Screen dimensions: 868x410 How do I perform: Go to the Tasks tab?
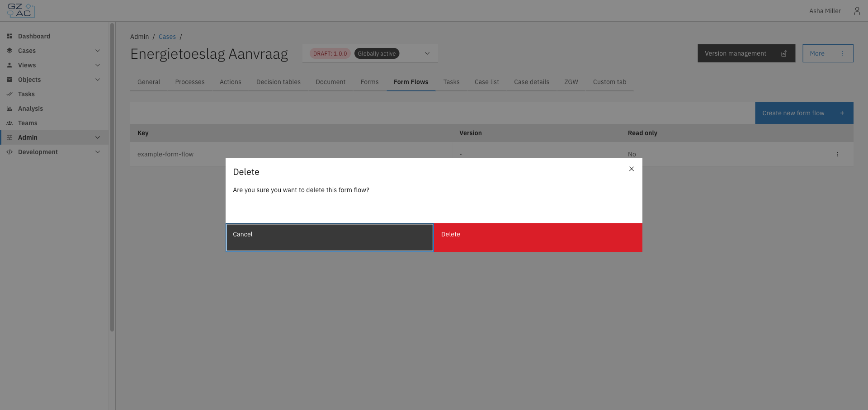(451, 82)
